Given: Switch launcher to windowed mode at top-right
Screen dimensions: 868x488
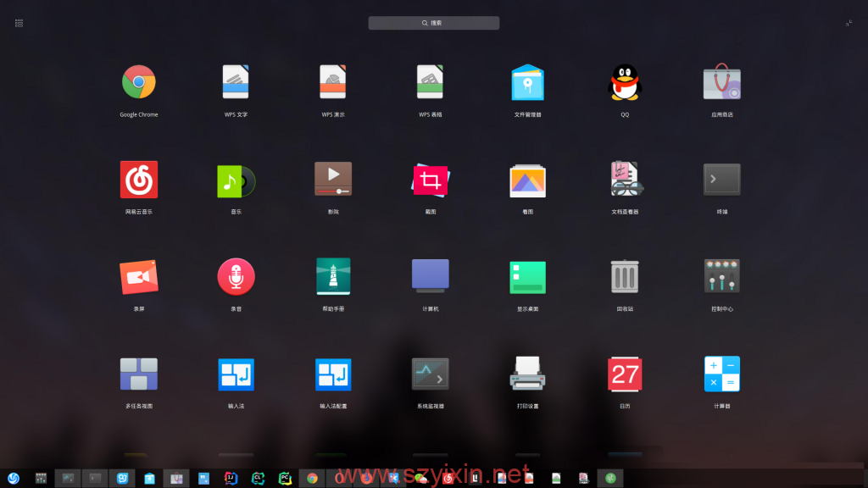Looking at the screenshot, I should (x=849, y=23).
